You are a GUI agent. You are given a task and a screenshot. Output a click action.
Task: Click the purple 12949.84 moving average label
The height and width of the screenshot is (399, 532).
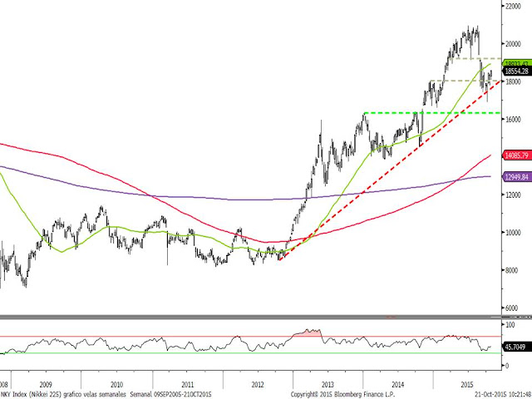pyautogui.click(x=517, y=177)
